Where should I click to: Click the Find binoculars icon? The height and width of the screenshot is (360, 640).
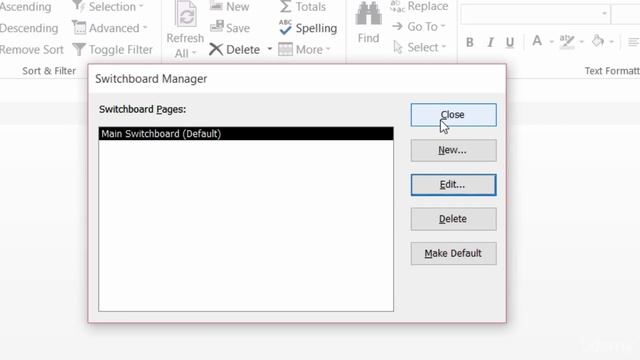tap(368, 14)
